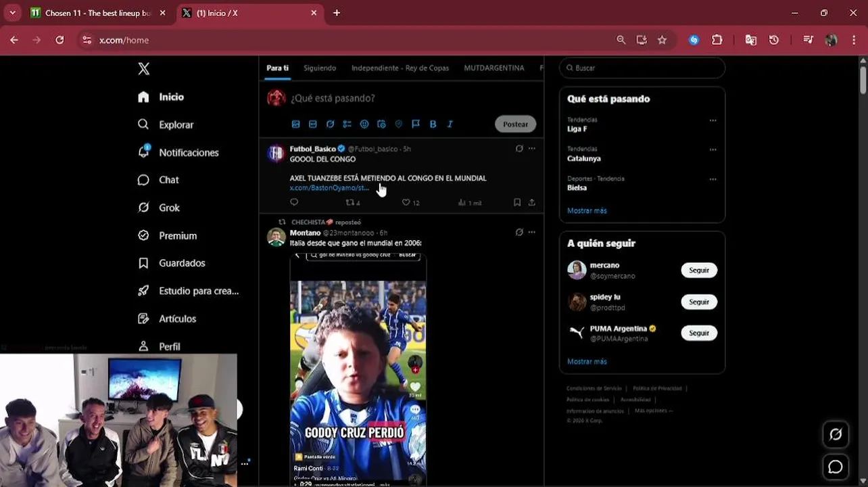Open Artículos icon in sidebar
The width and height of the screenshot is (868, 487).
coord(143,319)
